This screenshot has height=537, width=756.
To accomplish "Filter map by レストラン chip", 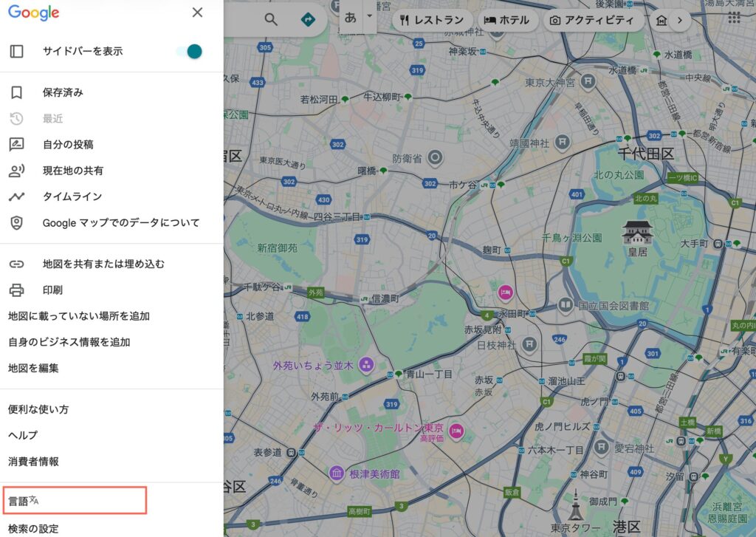I will point(432,20).
